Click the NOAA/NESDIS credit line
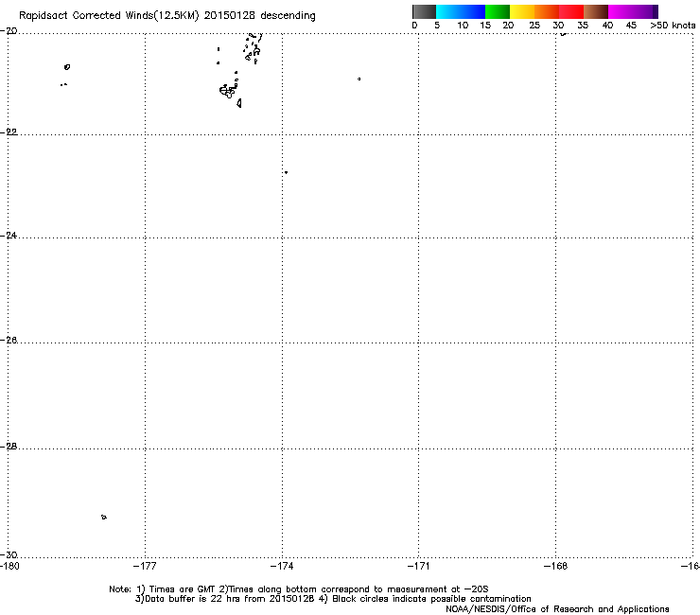The image size is (700, 615). point(557,609)
